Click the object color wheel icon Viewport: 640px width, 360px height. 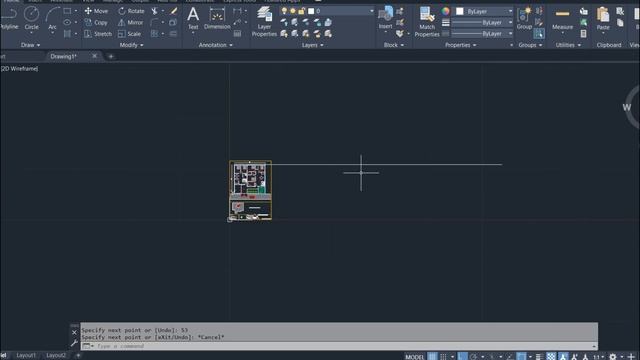[445, 11]
